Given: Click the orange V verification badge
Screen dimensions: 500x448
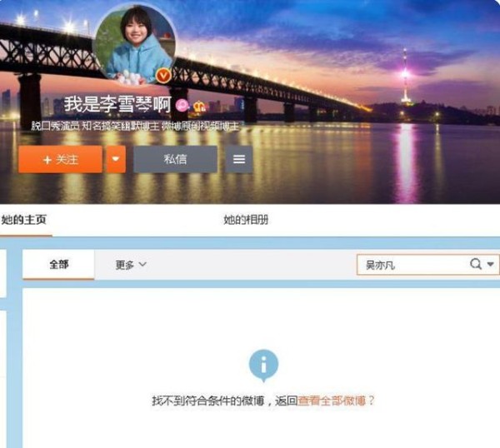Looking at the screenshot, I should coord(163,76).
